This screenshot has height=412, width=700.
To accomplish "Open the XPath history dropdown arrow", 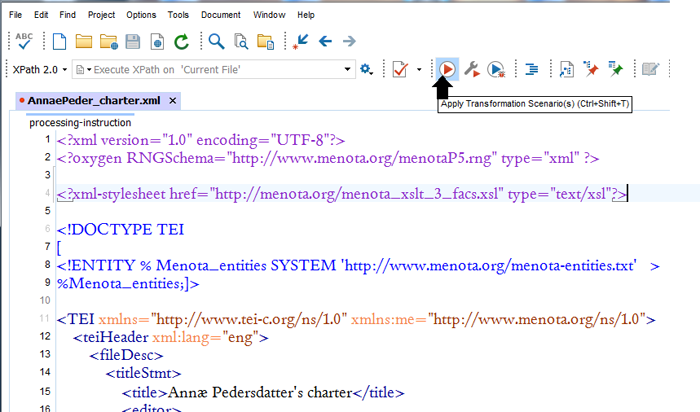I will pyautogui.click(x=348, y=69).
